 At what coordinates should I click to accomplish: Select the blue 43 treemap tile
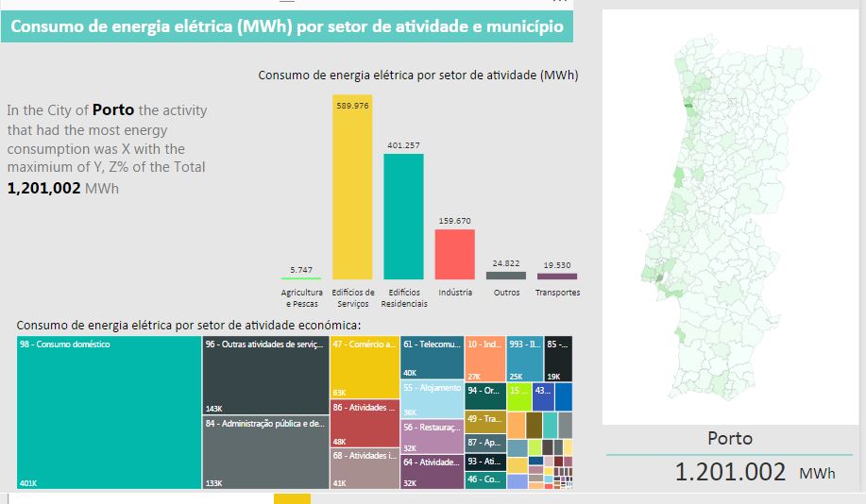pyautogui.click(x=543, y=397)
